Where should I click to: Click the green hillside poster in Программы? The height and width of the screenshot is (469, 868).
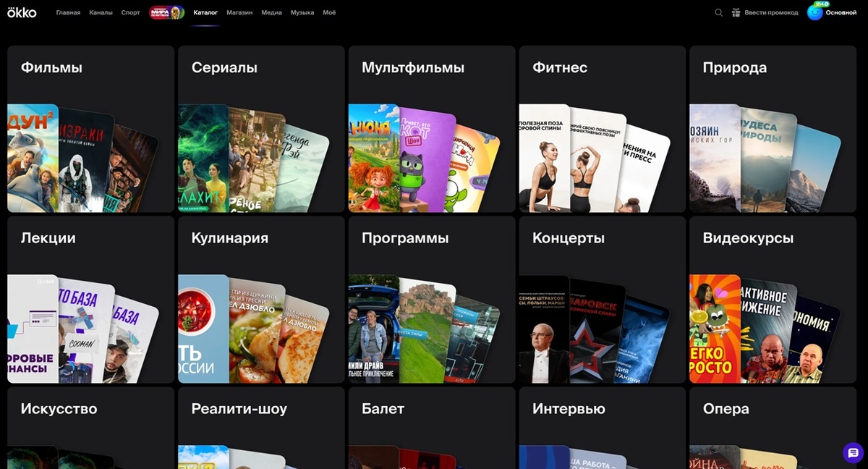[x=427, y=331]
